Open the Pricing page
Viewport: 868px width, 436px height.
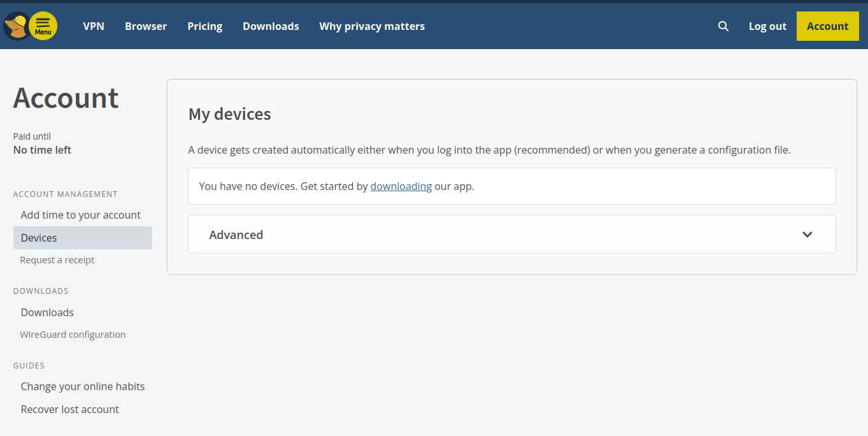coord(204,26)
